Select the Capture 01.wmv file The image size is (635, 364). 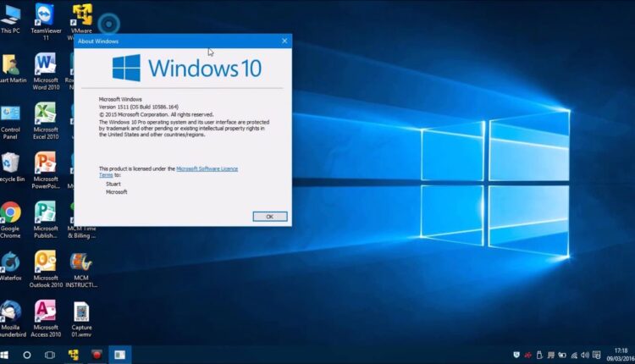point(81,311)
